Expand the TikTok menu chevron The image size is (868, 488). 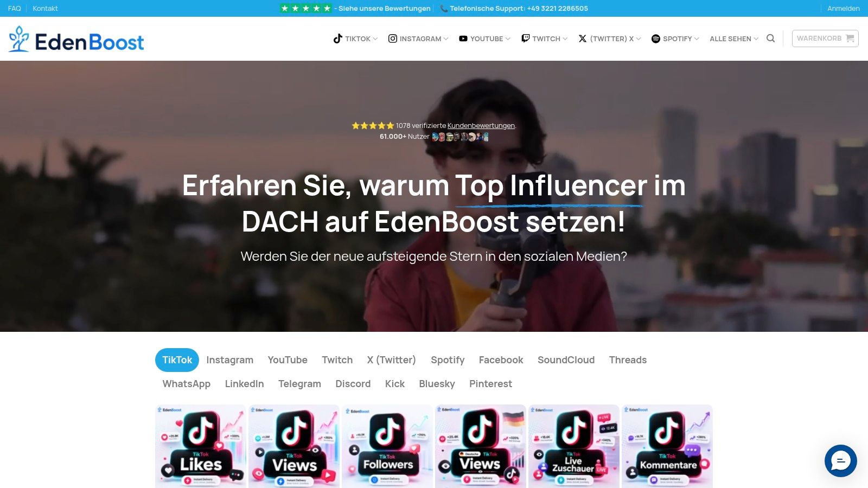375,39
